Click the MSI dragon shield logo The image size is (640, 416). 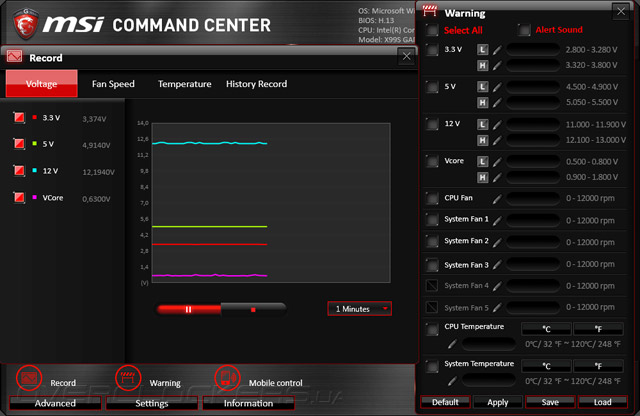(x=26, y=24)
